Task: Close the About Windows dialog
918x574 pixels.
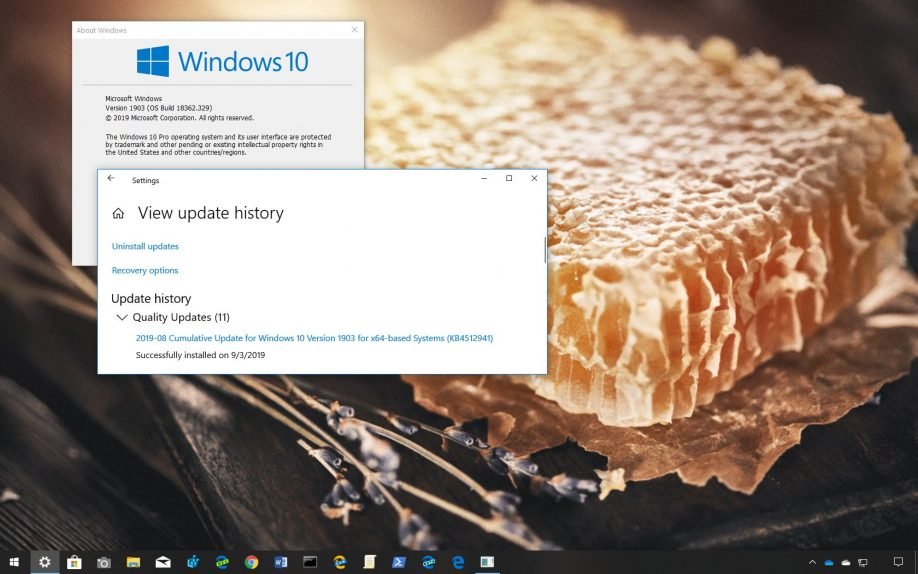Action: click(354, 31)
